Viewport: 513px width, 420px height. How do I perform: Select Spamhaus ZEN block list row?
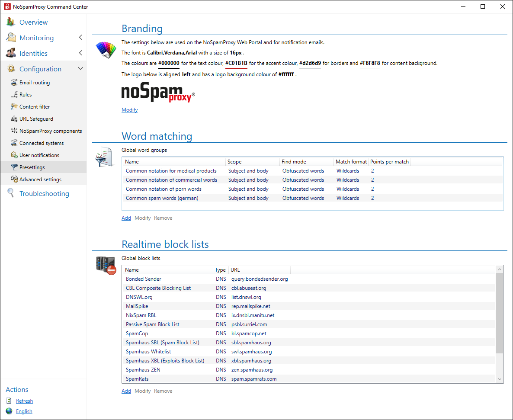pos(309,370)
